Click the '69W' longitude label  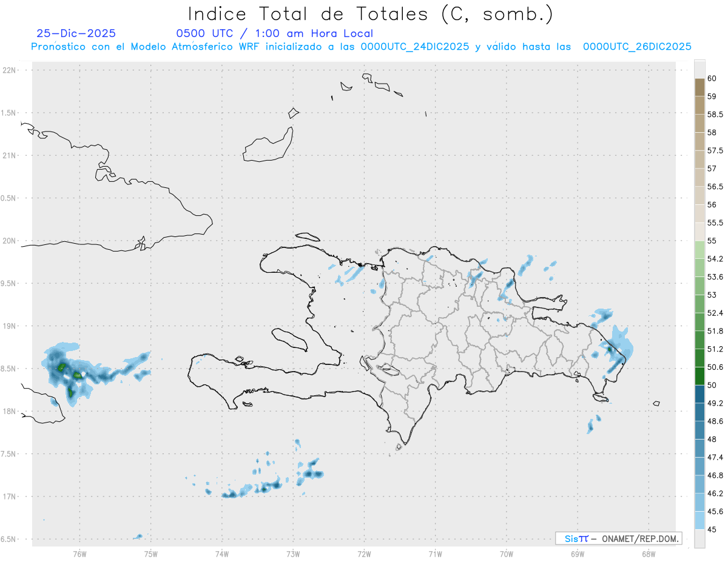tap(578, 554)
